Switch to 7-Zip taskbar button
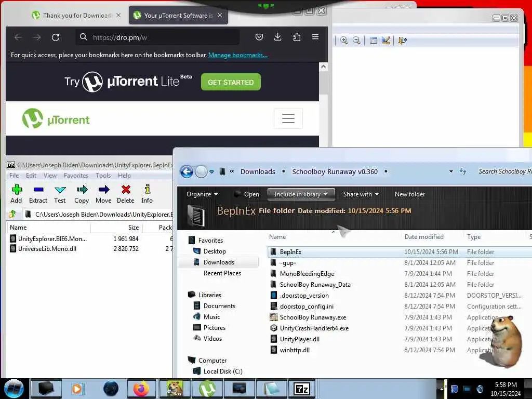Viewport: 532px width, 399px height. pos(302,389)
